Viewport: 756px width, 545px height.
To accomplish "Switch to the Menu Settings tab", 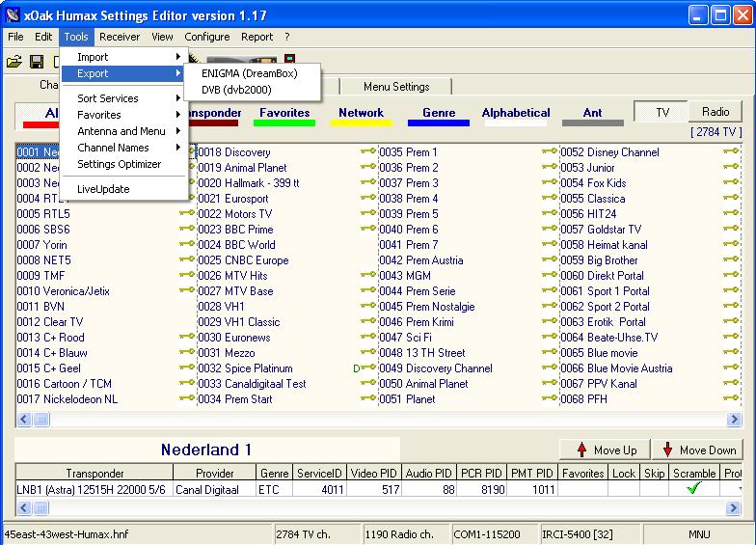I will 396,87.
